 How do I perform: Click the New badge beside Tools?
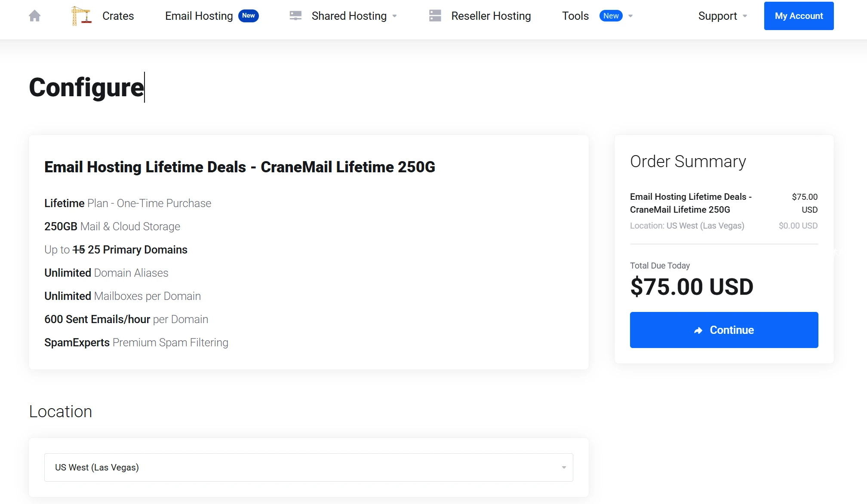coord(611,16)
